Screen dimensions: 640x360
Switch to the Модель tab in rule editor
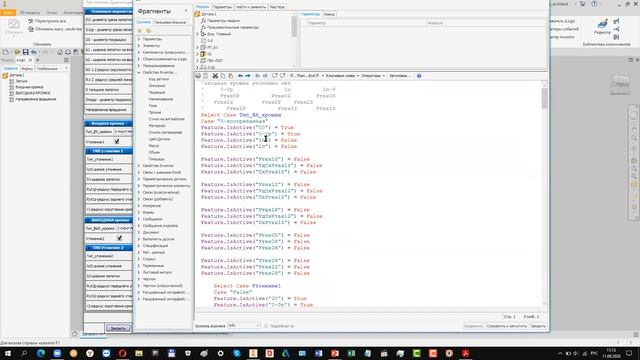(x=202, y=7)
